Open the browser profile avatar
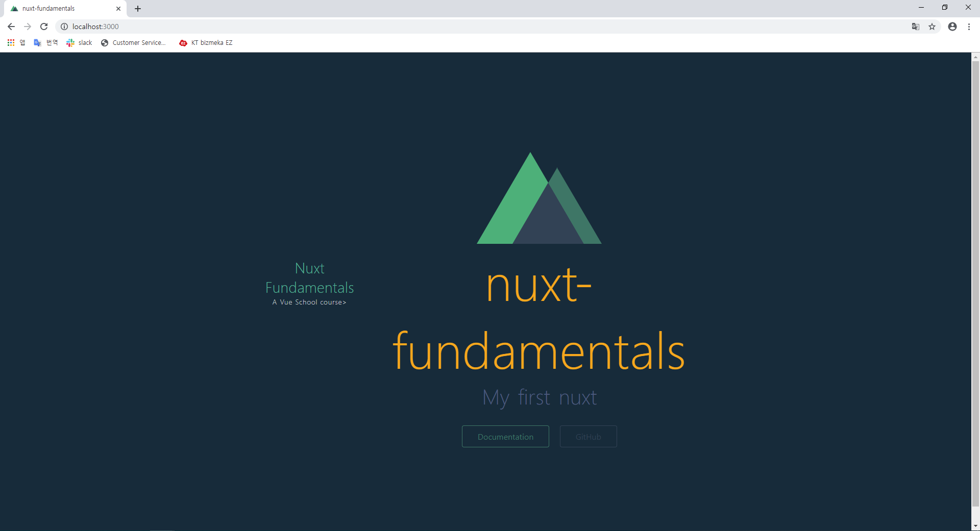This screenshot has width=980, height=531. (x=952, y=27)
